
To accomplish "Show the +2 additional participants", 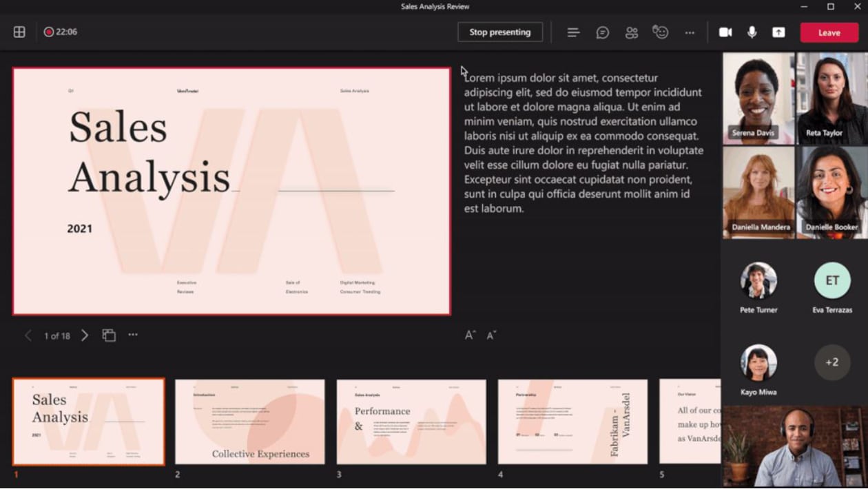I will click(832, 362).
